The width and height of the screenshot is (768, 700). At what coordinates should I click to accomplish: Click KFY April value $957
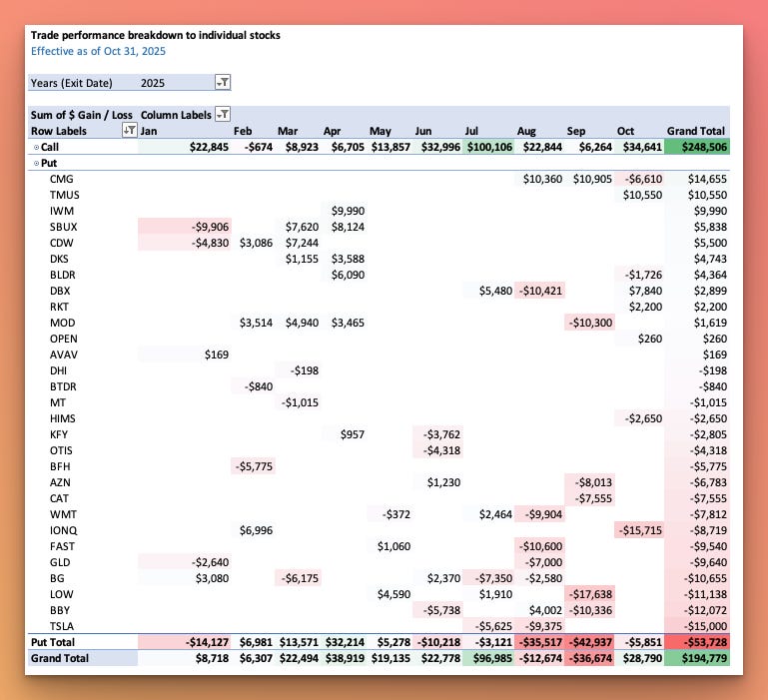[353, 434]
